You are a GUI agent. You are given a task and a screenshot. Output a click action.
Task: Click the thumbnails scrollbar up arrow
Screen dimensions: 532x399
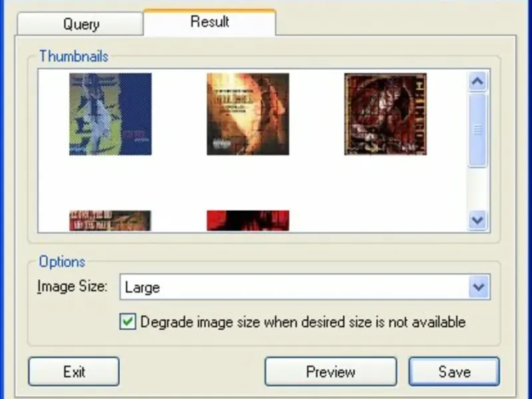point(477,81)
